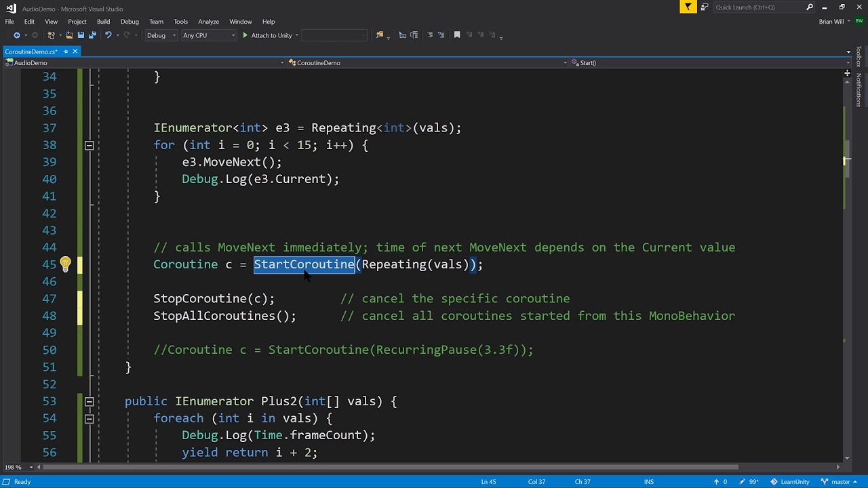
Task: Open the Attach to Unity dropdown arrow
Action: 296,35
